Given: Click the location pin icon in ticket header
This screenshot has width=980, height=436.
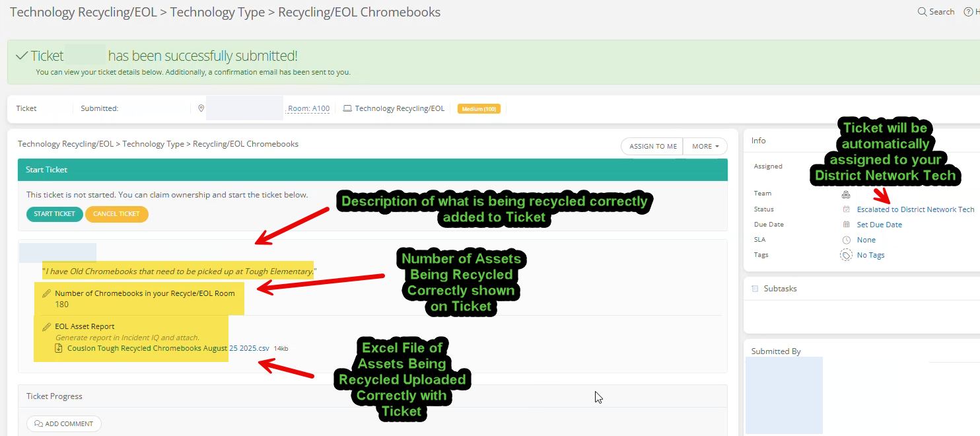Looking at the screenshot, I should [201, 108].
